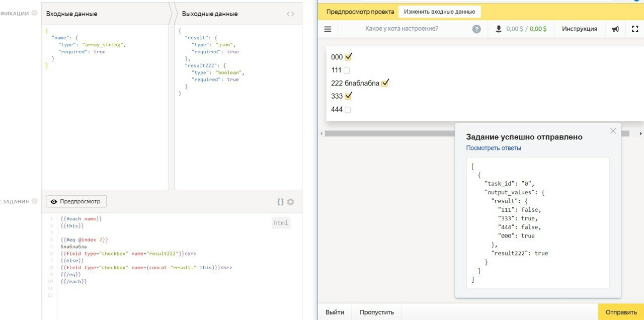644x320 pixels.
Task: Toggle the code view arrows in output data
Action: pos(290,14)
